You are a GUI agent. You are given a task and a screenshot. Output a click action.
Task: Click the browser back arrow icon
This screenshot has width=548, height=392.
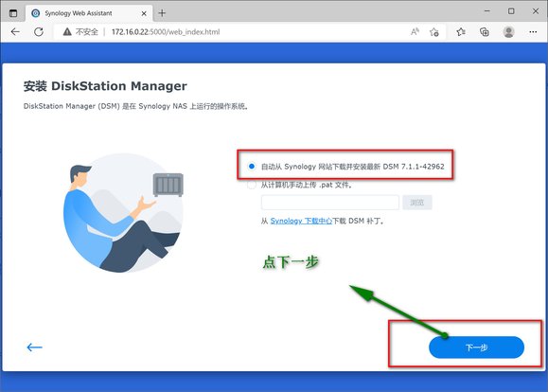click(15, 32)
